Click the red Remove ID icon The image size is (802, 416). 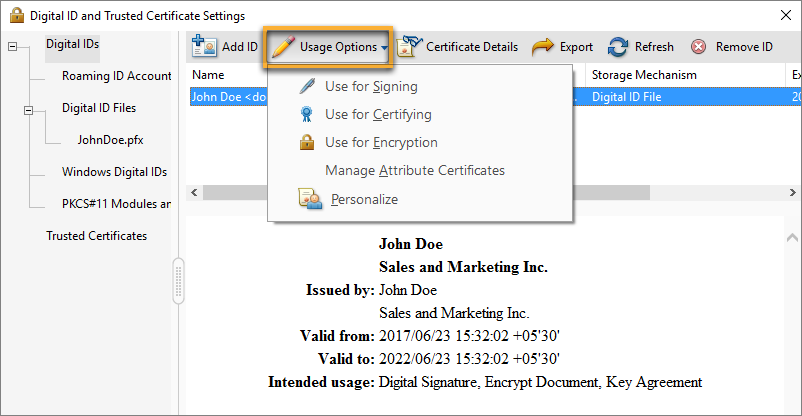[698, 47]
